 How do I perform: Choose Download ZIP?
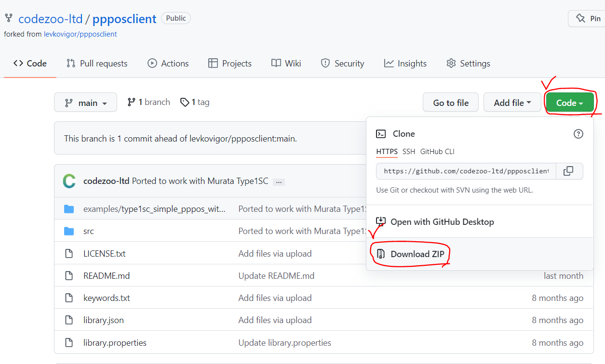[480, 254]
